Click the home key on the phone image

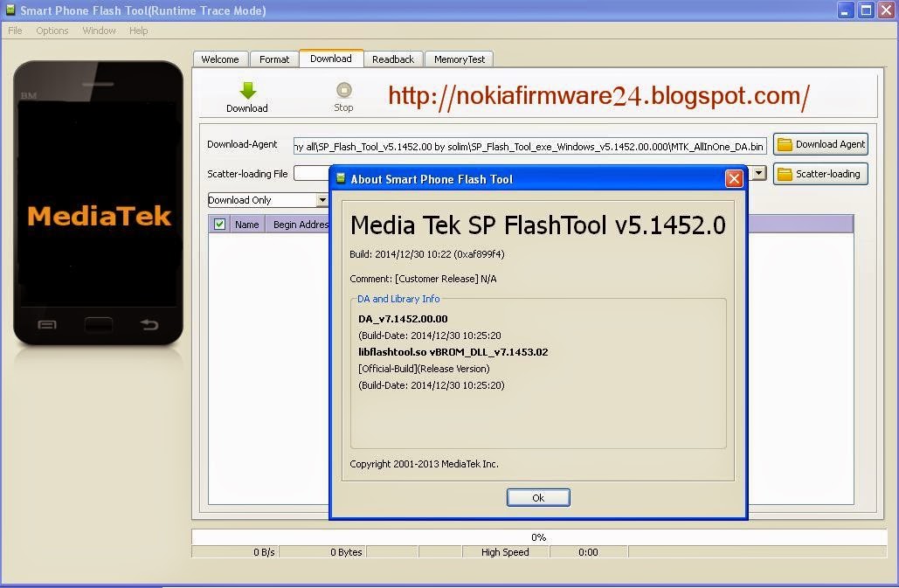click(99, 325)
